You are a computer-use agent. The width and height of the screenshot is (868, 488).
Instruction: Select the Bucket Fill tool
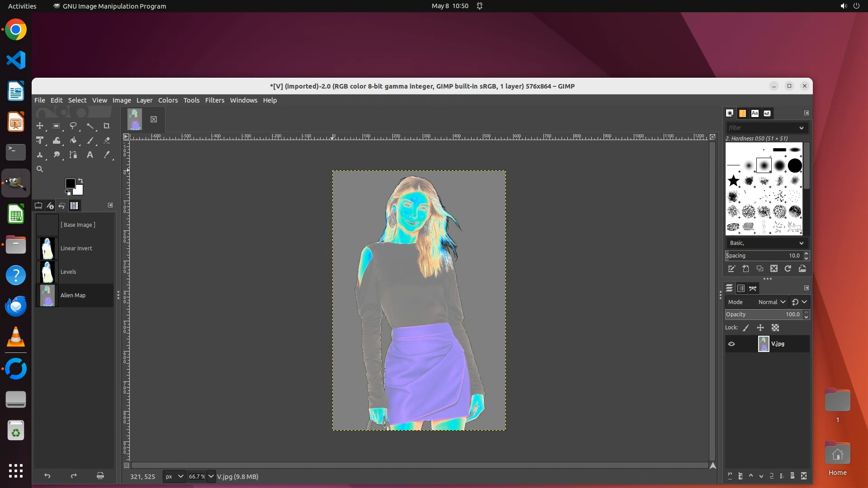[73, 141]
